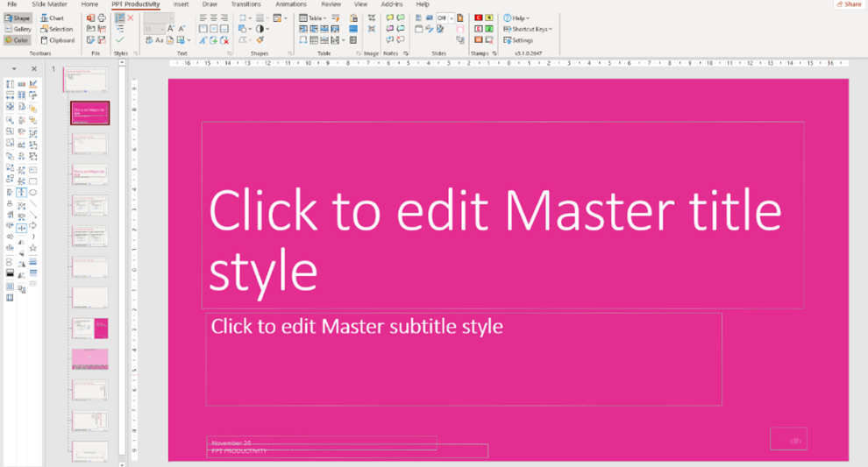This screenshot has height=467, width=868.
Task: Switch to the Review tab
Action: [x=331, y=4]
